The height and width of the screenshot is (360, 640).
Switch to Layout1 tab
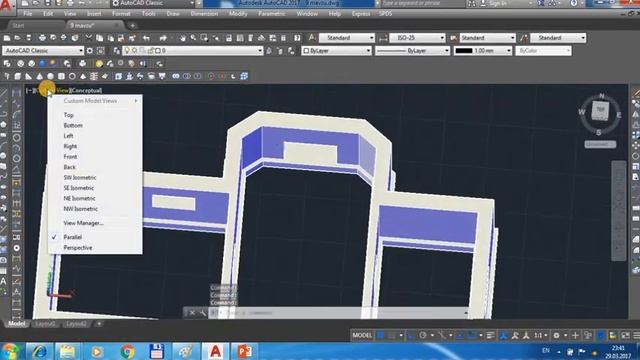(x=45, y=324)
